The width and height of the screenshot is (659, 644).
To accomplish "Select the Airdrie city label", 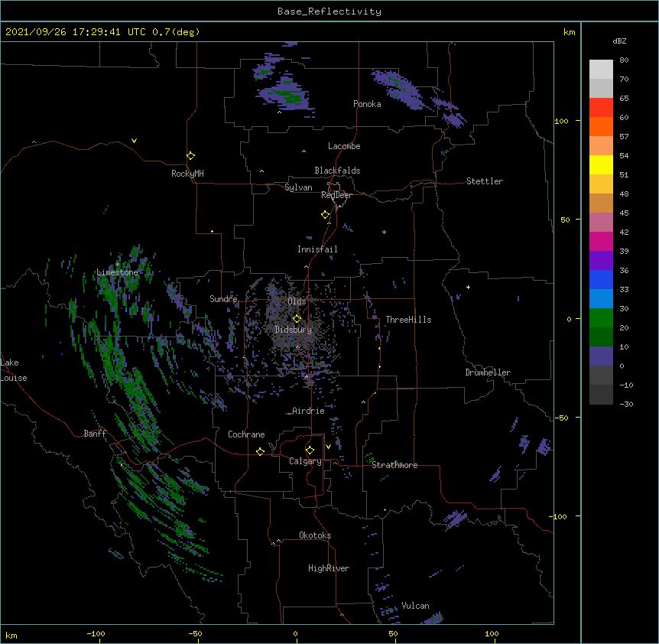I will tap(308, 411).
